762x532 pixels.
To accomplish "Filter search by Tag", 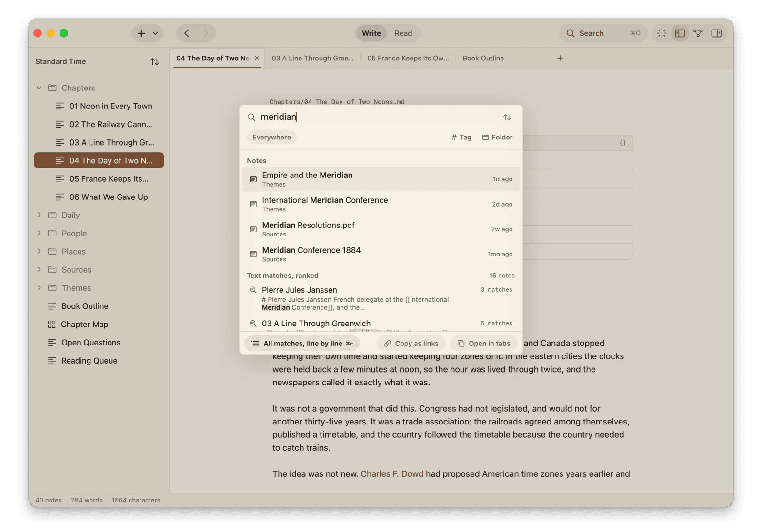I will [x=461, y=137].
